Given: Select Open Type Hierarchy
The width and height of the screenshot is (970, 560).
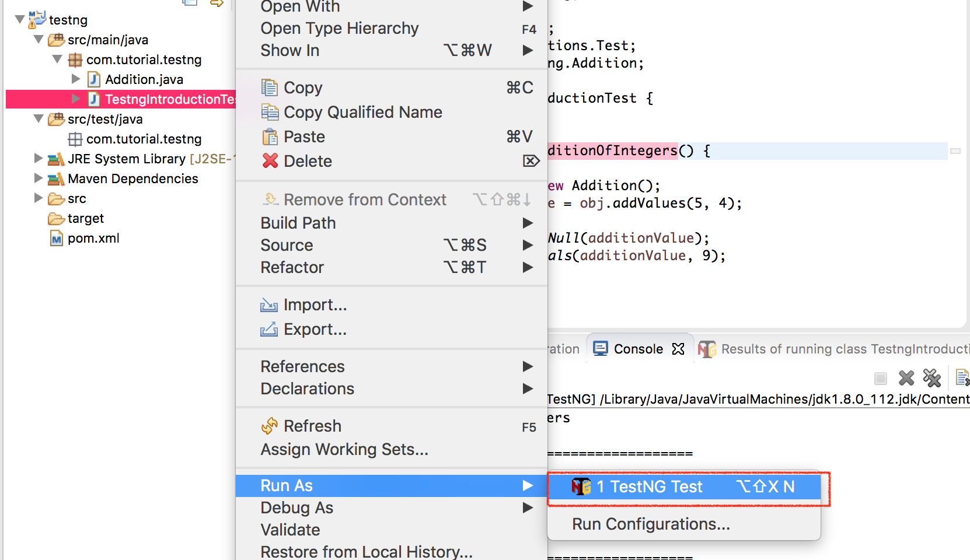Looking at the screenshot, I should 391,28.
